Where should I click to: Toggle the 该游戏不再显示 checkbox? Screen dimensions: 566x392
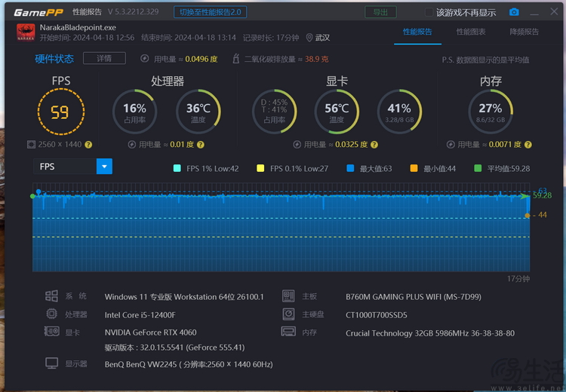click(429, 12)
